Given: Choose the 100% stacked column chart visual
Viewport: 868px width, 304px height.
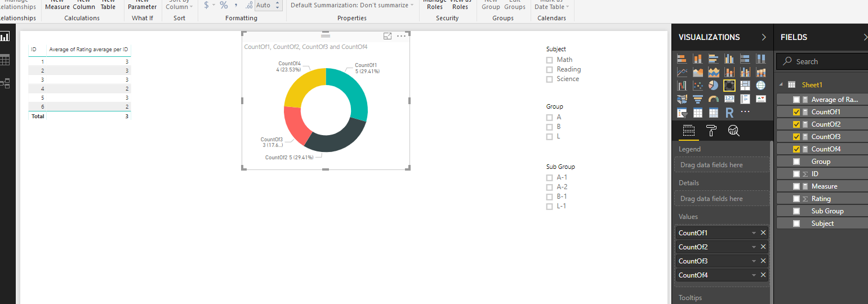Looking at the screenshot, I should 761,59.
